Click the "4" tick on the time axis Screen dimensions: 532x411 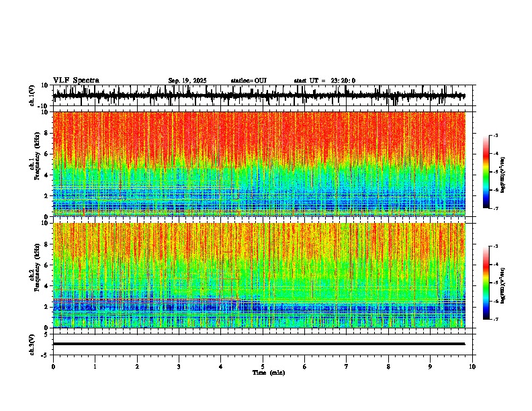click(221, 367)
